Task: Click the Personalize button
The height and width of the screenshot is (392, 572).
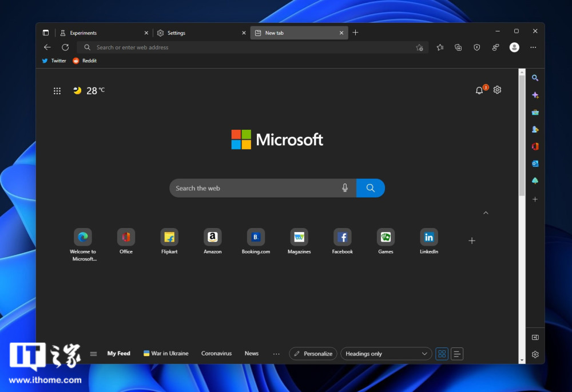Action: coord(313,354)
